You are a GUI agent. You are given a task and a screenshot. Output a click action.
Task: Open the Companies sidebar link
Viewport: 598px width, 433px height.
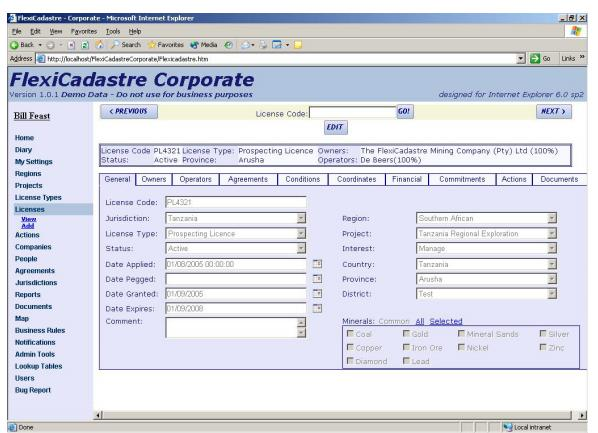33,247
